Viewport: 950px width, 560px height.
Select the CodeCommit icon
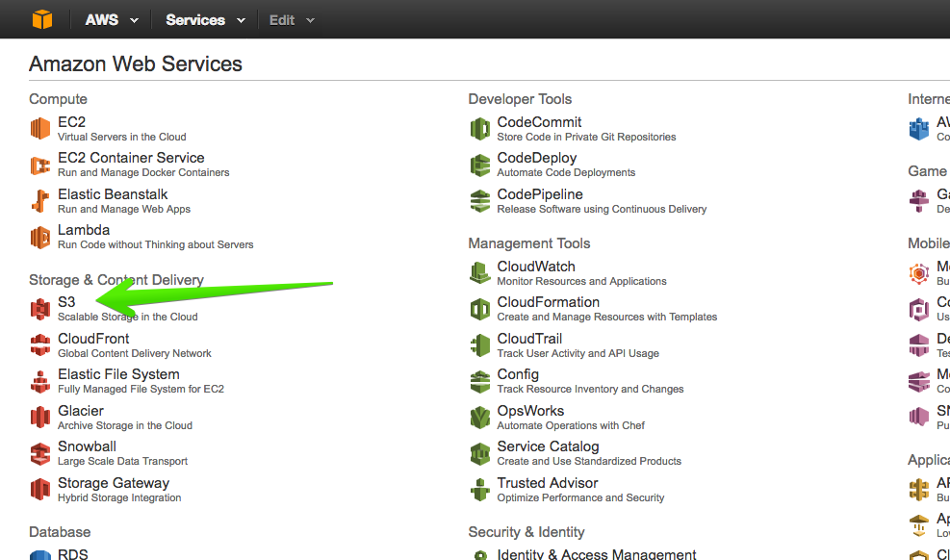(480, 128)
